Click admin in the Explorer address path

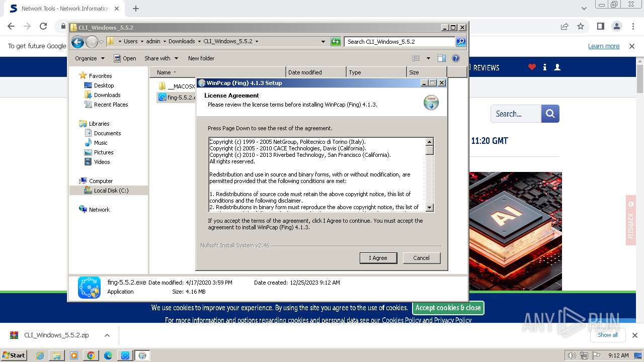click(x=153, y=41)
